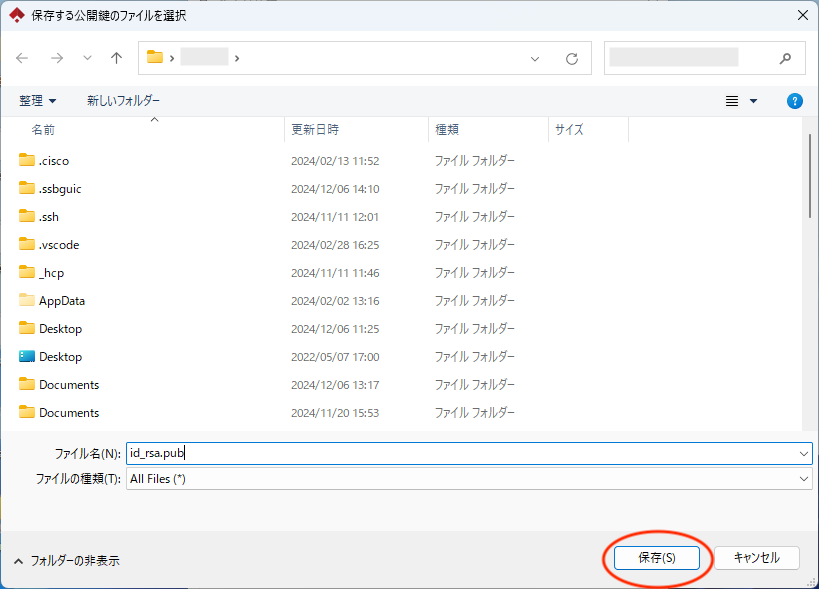The width and height of the screenshot is (819, 589).
Task: Click the キャンセル button
Action: [x=756, y=558]
